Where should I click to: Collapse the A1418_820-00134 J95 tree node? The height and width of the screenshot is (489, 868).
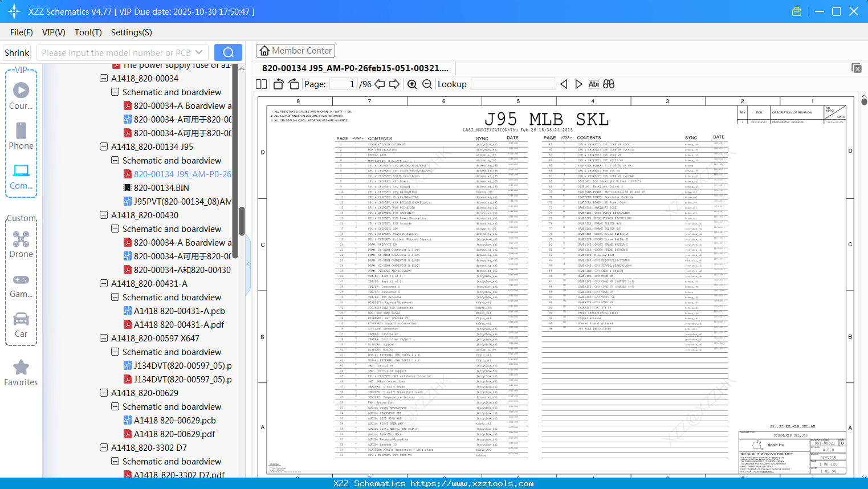point(104,147)
